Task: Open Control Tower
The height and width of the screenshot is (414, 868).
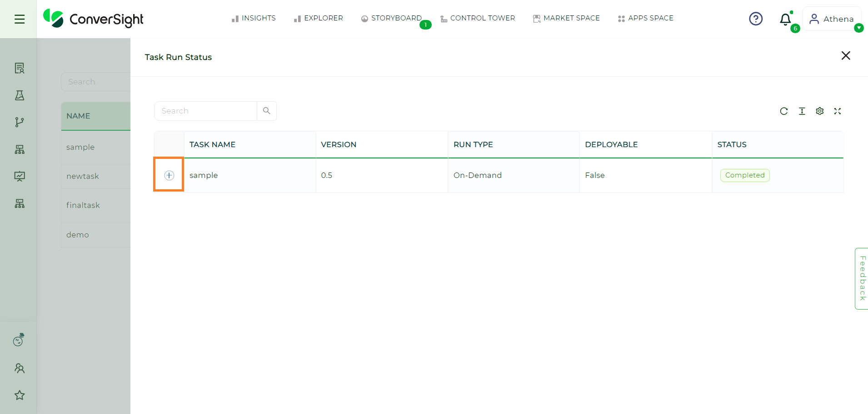Action: [478, 18]
